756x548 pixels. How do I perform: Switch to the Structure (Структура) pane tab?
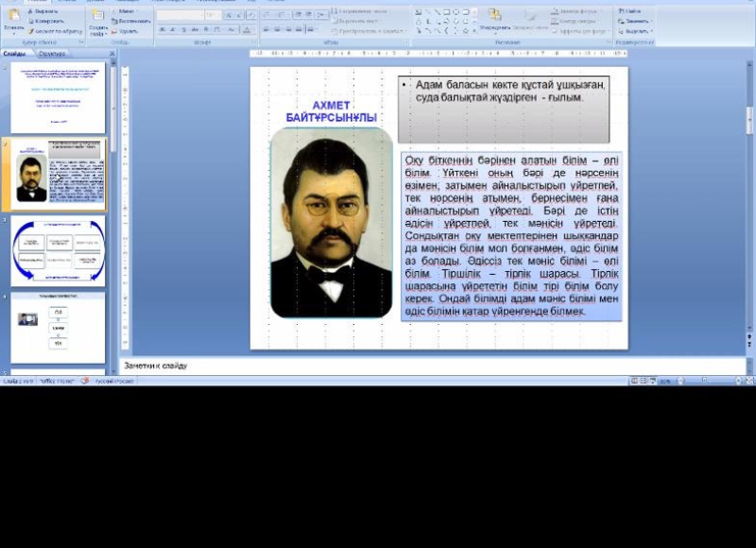(x=51, y=54)
